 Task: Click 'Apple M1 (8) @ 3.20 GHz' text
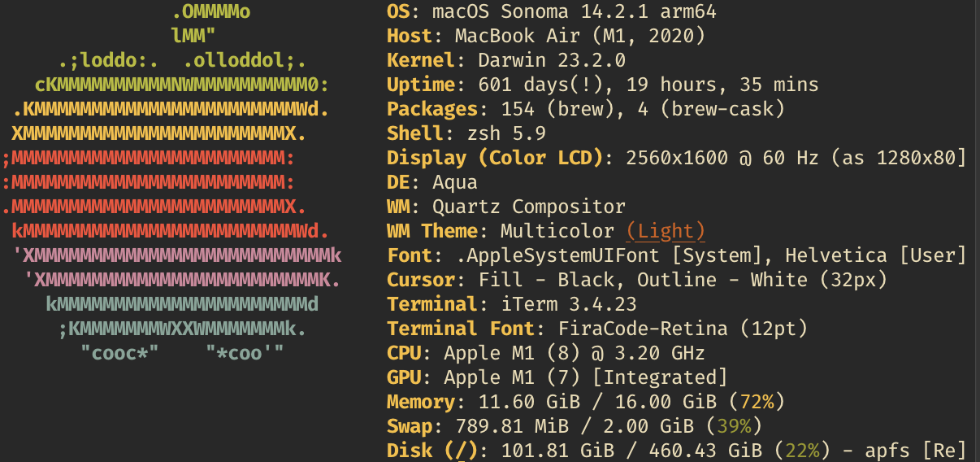[575, 354]
